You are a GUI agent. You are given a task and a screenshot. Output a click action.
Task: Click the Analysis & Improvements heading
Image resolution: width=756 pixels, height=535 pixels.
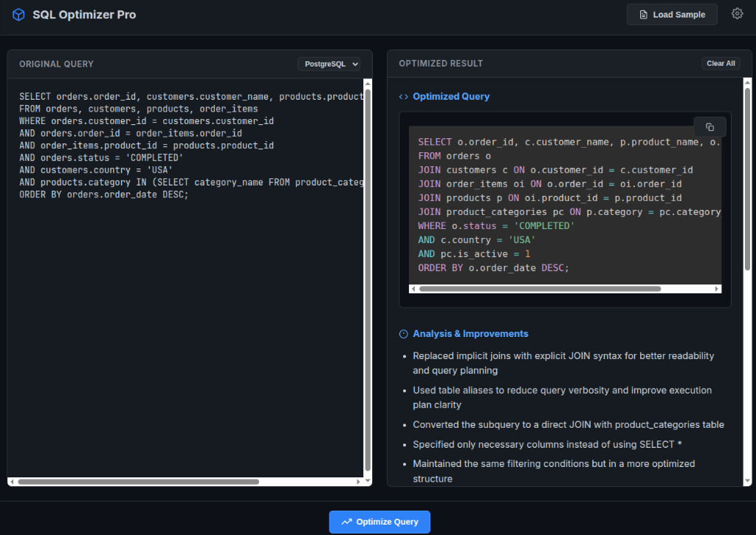pyautogui.click(x=470, y=334)
